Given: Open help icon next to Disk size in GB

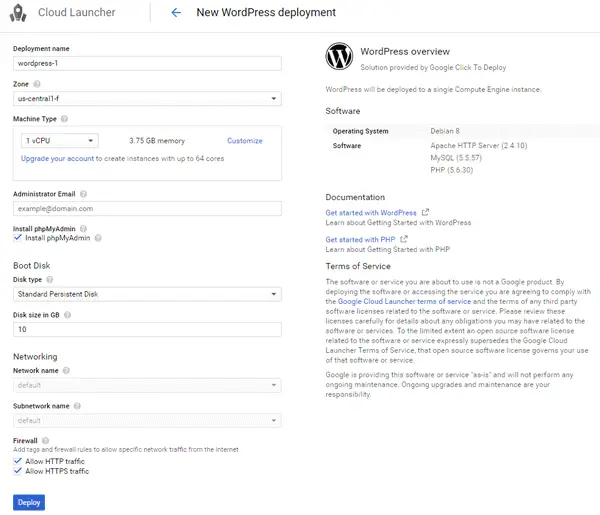Looking at the screenshot, I should 67,315.
